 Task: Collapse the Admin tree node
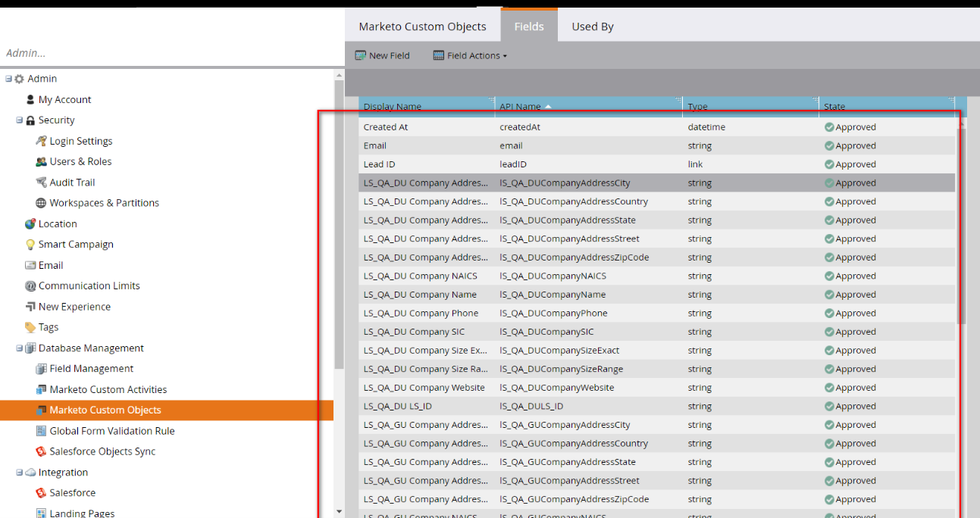[x=9, y=79]
